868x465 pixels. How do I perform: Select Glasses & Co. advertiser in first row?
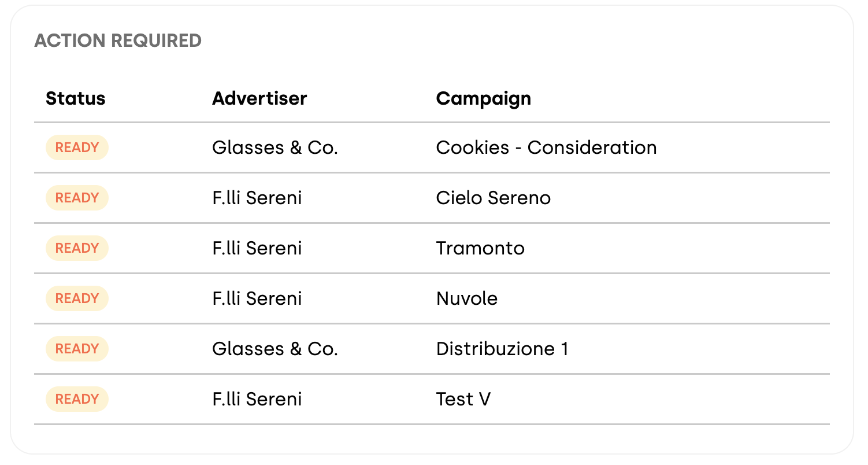(275, 147)
